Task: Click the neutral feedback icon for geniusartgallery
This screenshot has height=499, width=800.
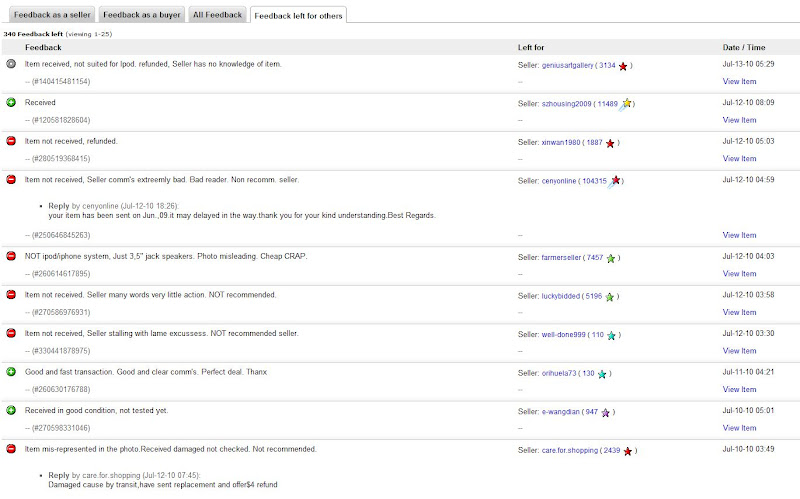Action: pyautogui.click(x=10, y=64)
